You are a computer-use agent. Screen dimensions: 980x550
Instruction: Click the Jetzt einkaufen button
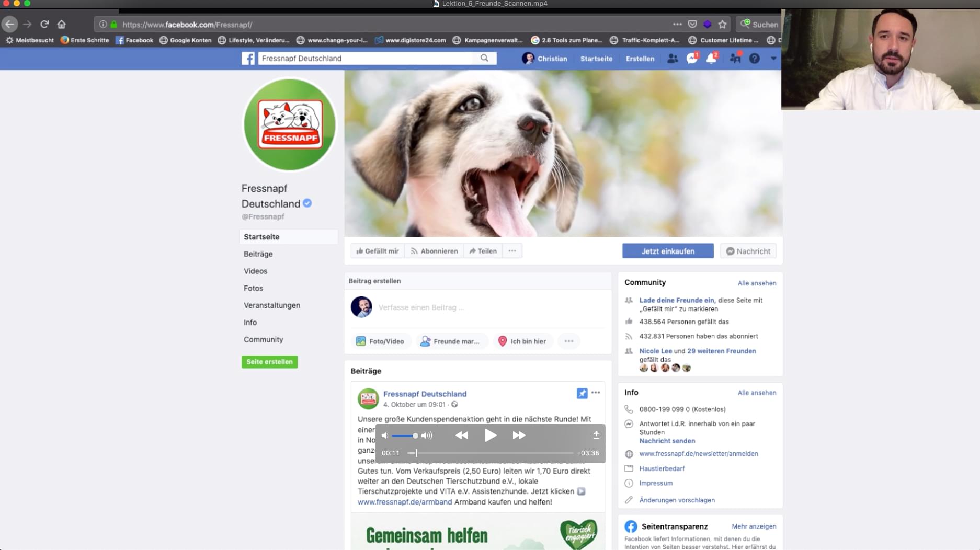coord(668,251)
